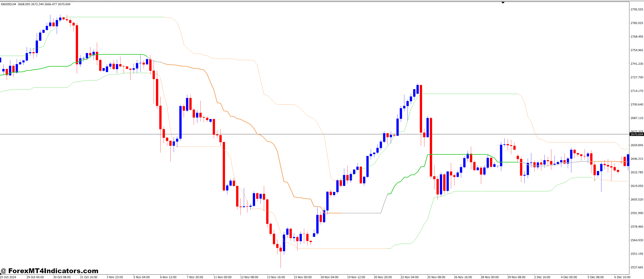Click the 29 Oct 00:00 time label
The height and width of the screenshot is (279, 644).
click(35, 277)
